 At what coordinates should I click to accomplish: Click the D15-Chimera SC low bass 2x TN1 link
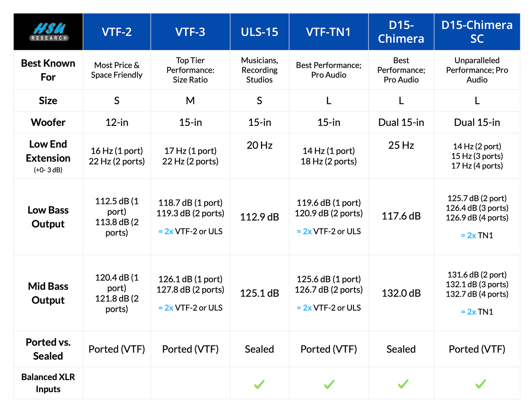click(x=471, y=235)
